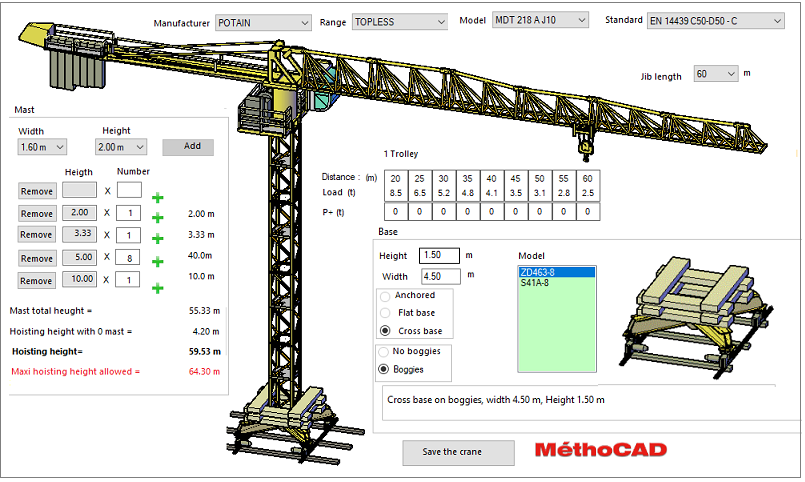Click load value 5.2 at distance 30
Viewport: 805px width, 482px height.
pos(444,193)
